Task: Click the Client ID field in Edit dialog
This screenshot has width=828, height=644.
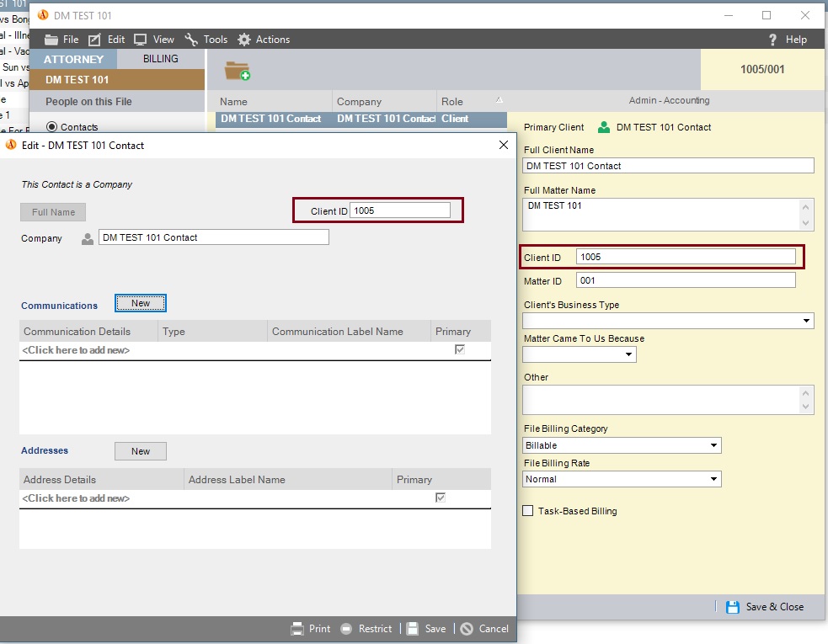Action: 400,210
